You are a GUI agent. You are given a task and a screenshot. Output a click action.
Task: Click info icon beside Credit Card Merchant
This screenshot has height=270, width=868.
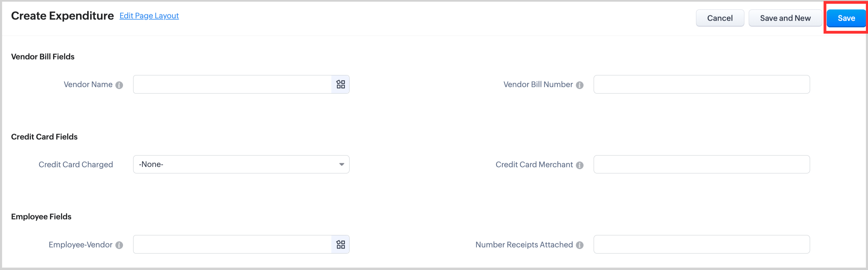(579, 165)
